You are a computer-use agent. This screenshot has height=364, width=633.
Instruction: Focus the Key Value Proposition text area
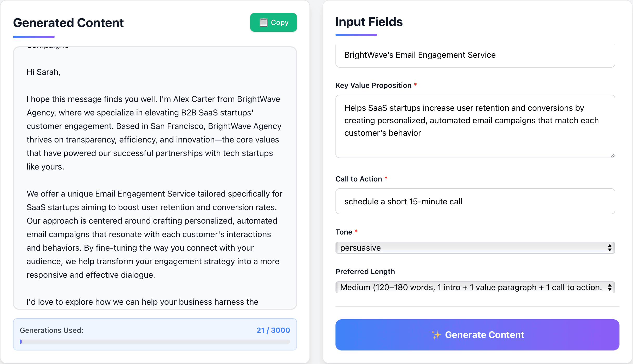pos(475,126)
